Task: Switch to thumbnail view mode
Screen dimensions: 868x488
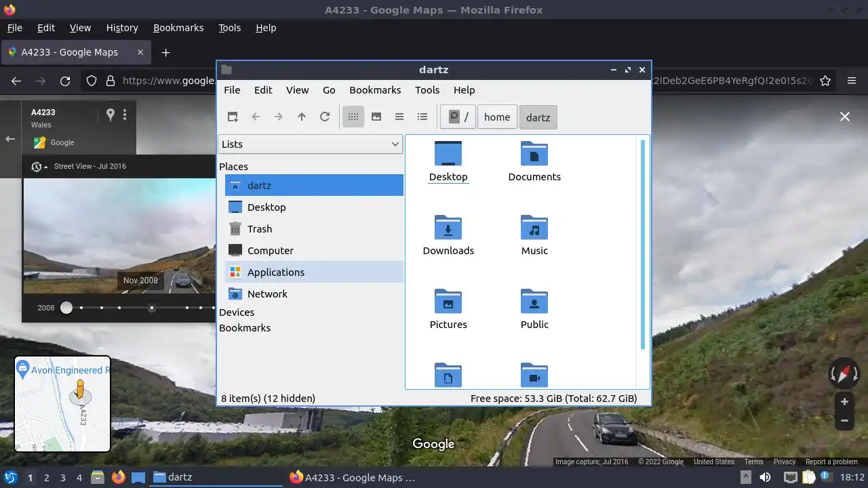Action: (x=376, y=117)
